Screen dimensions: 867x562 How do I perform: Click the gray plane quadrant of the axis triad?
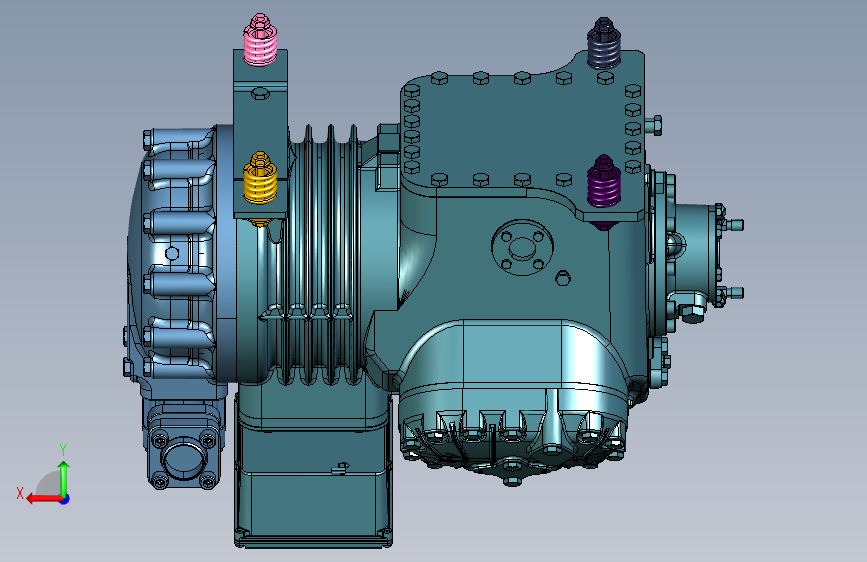[49, 483]
